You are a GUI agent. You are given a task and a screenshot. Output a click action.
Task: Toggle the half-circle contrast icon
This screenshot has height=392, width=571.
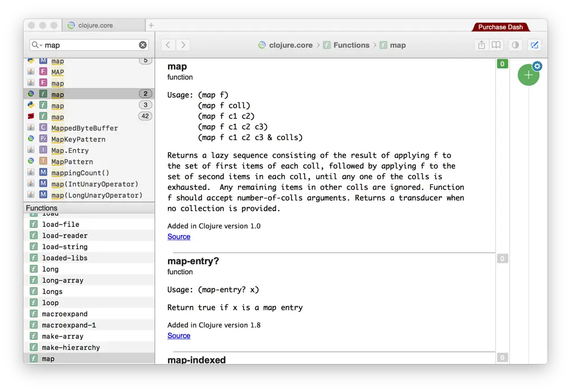pos(515,45)
